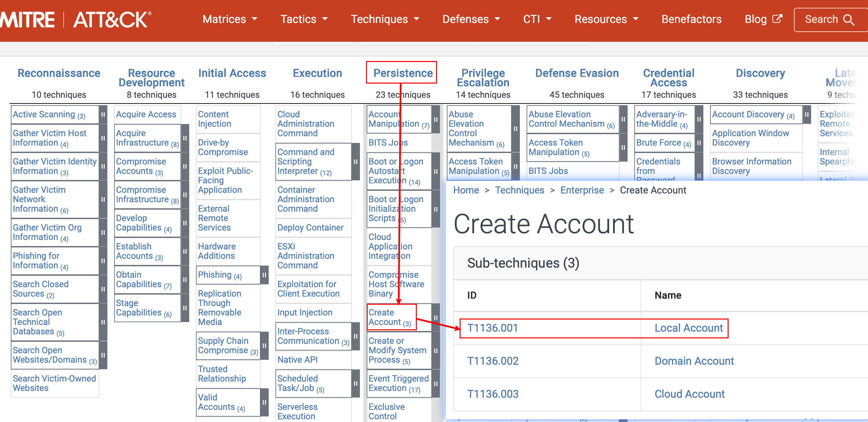Screen dimensions: 868x422
Task: Expand Phishing (4) sub-techniques handle
Action: click(x=265, y=275)
